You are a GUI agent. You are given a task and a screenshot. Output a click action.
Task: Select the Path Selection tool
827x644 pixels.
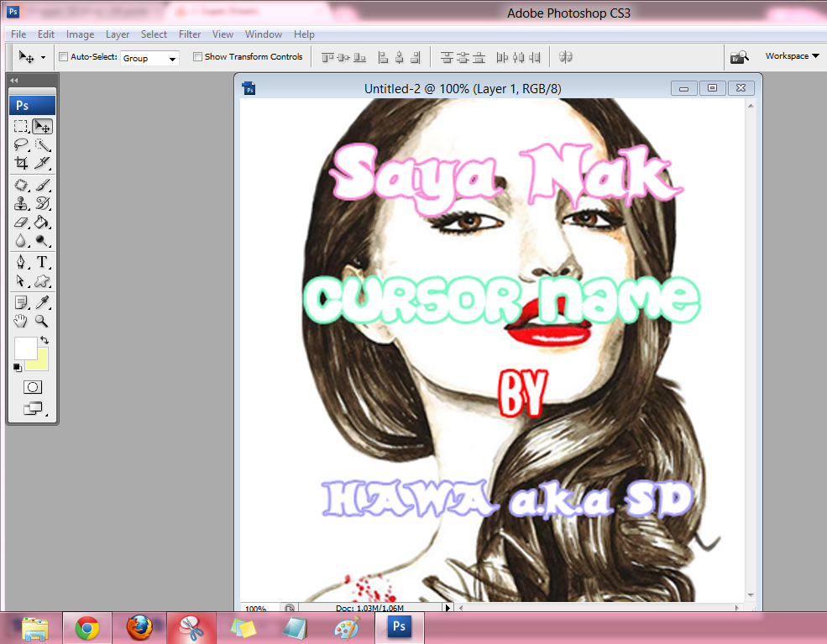click(x=21, y=280)
